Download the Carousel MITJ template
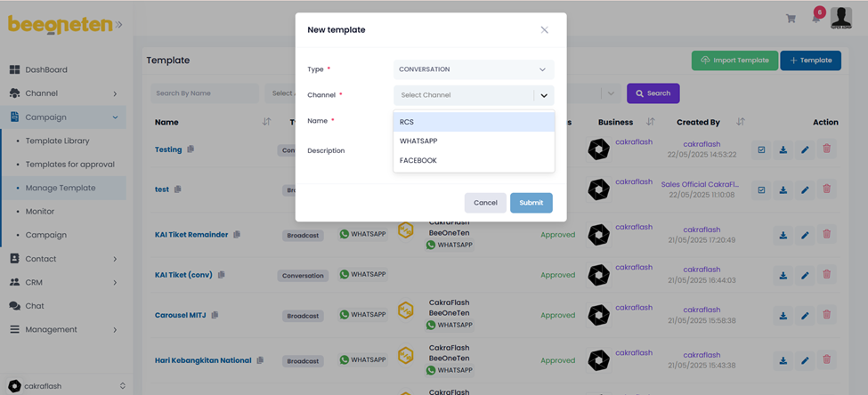868x395 pixels. (x=783, y=315)
